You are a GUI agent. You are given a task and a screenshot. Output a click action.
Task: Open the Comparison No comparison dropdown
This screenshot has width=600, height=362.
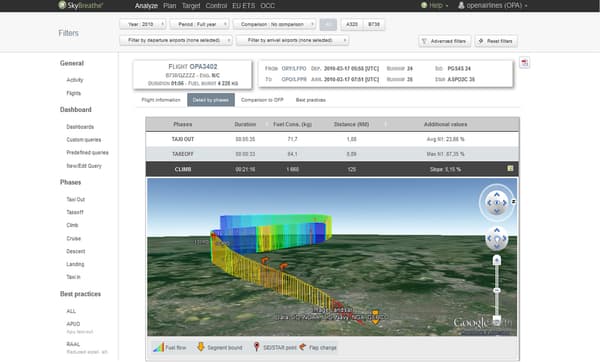[x=274, y=24]
